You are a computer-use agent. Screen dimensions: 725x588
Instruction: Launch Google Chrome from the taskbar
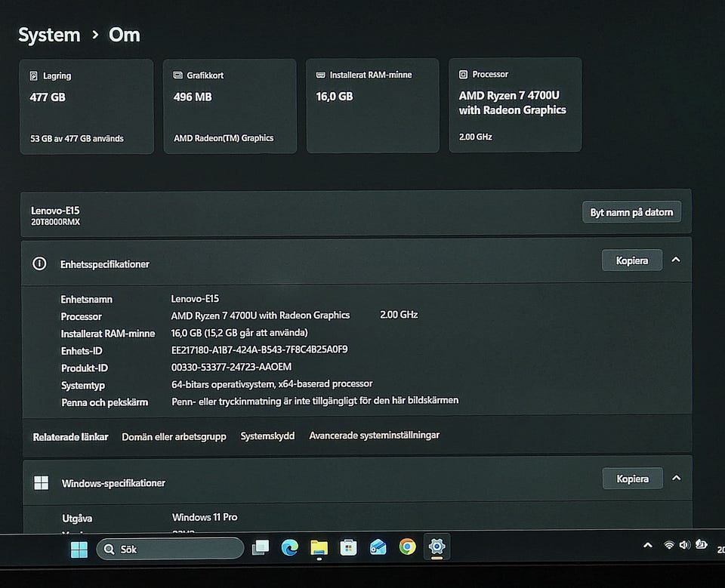(407, 547)
